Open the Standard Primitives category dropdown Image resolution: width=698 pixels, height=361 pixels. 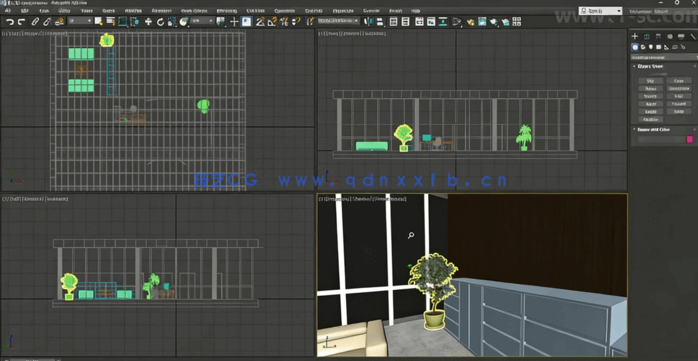665,57
